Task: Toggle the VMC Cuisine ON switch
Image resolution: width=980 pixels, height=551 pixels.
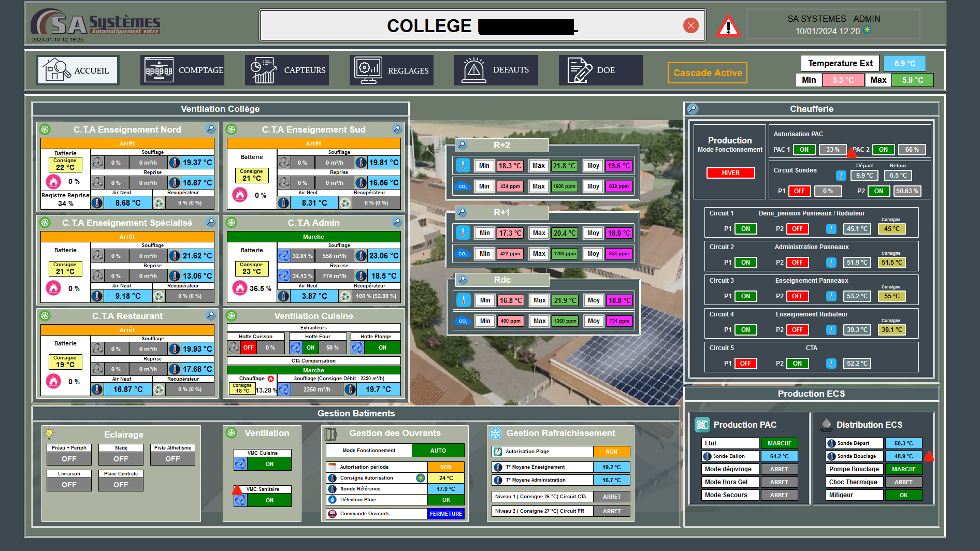Action: tap(269, 464)
